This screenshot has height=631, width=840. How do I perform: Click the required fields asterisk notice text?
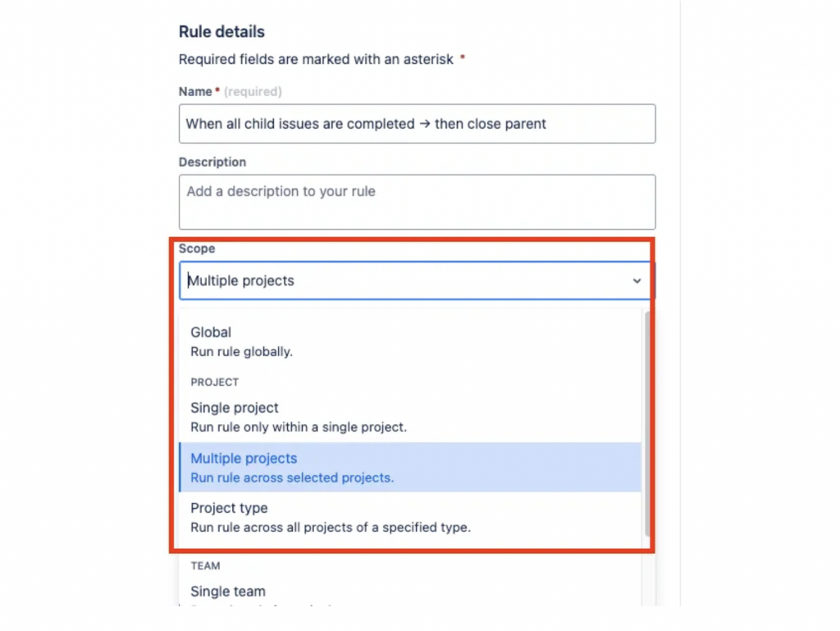(x=316, y=59)
